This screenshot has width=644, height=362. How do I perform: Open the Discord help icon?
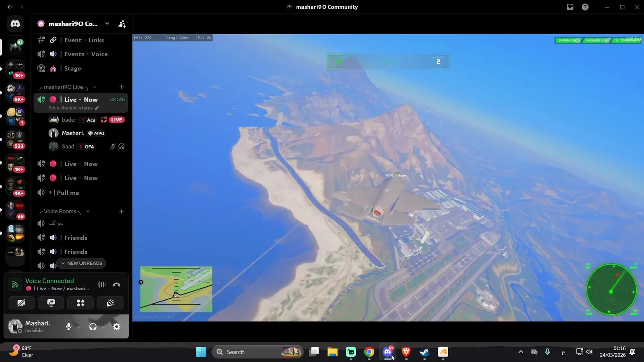tap(585, 7)
